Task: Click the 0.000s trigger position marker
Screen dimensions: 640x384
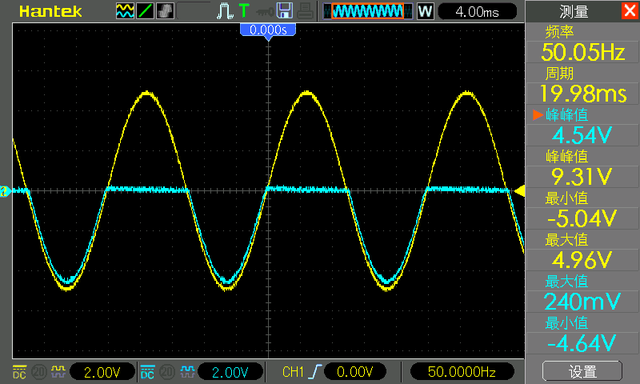Action: point(268,30)
